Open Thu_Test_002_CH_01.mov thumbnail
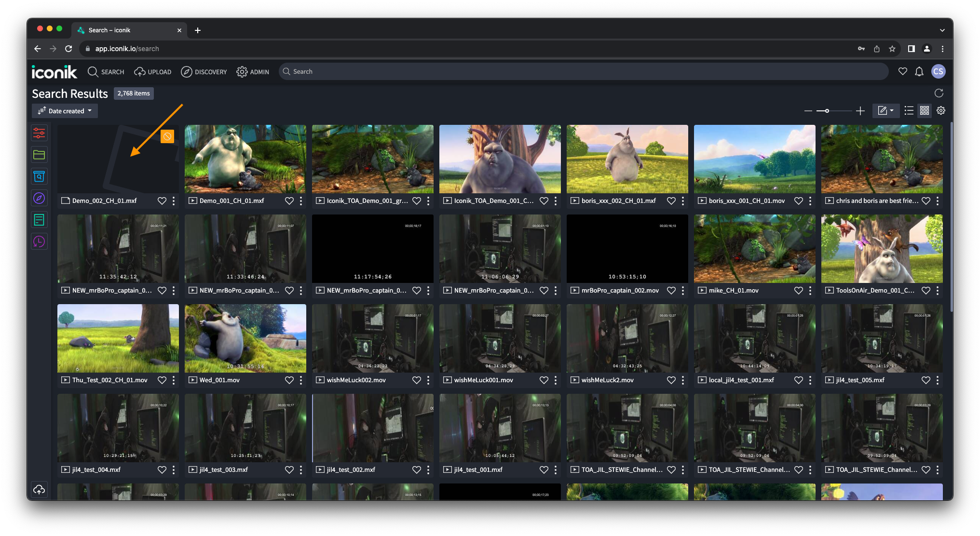Image resolution: width=980 pixels, height=536 pixels. (x=118, y=338)
